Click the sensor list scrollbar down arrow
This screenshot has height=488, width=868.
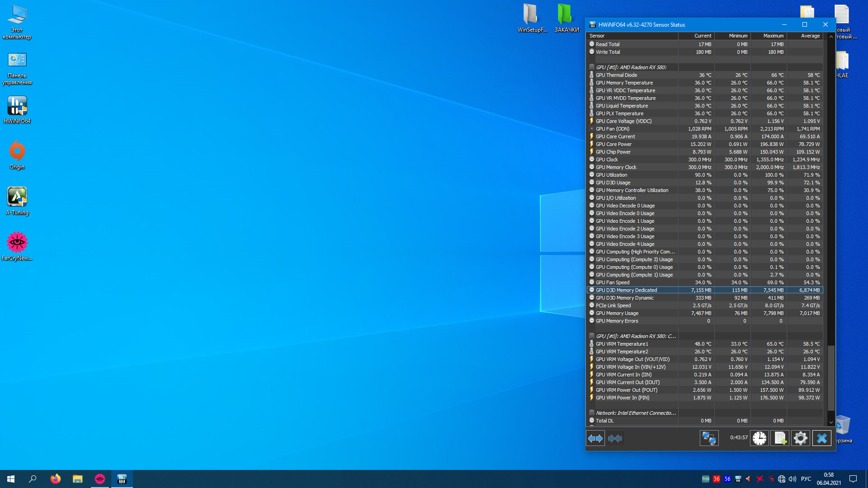[x=831, y=422]
